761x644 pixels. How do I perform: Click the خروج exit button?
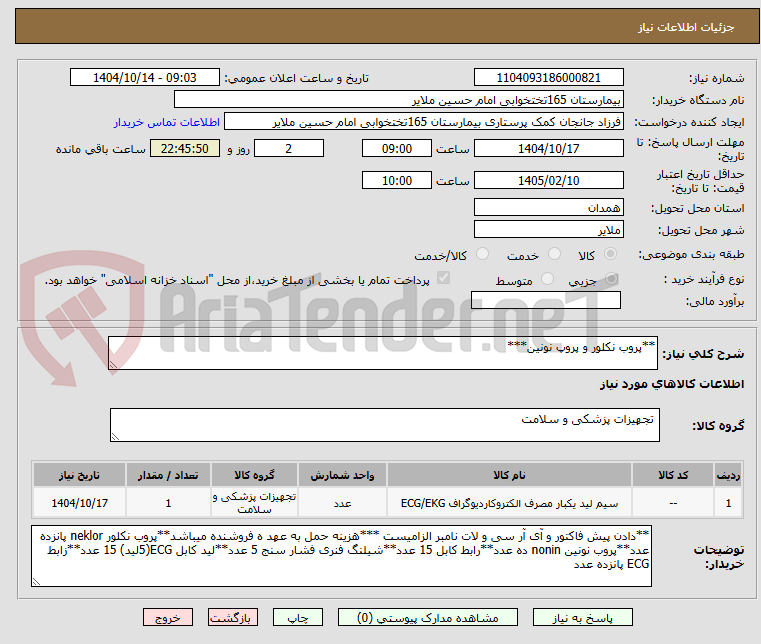[x=168, y=617]
